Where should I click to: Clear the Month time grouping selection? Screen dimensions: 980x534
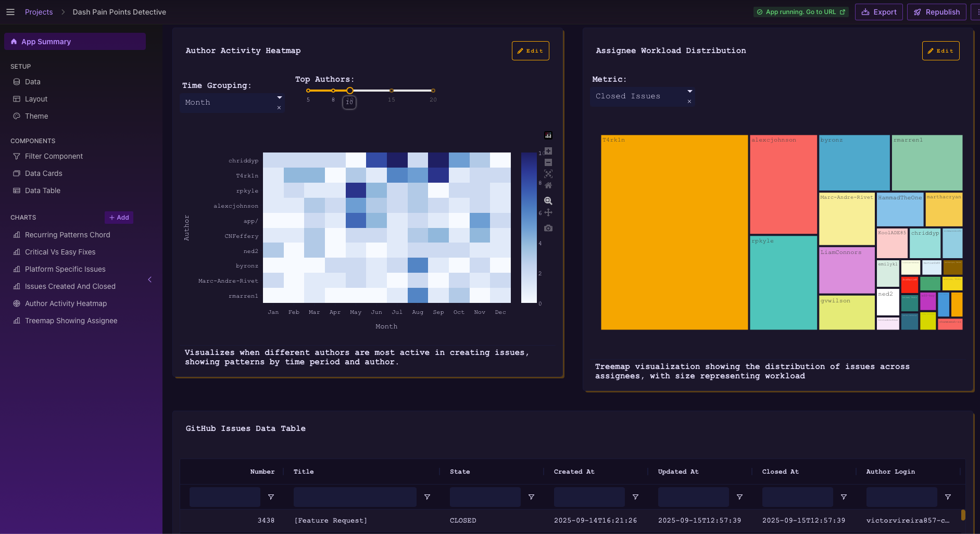pos(279,108)
